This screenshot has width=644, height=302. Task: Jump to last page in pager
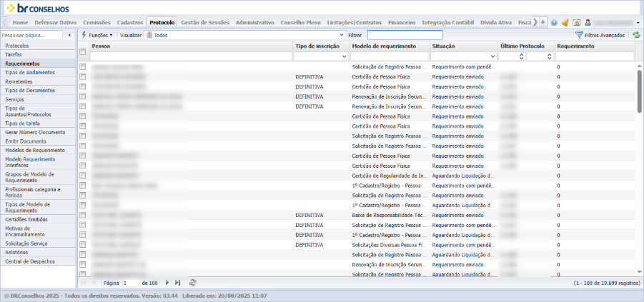coord(177,283)
